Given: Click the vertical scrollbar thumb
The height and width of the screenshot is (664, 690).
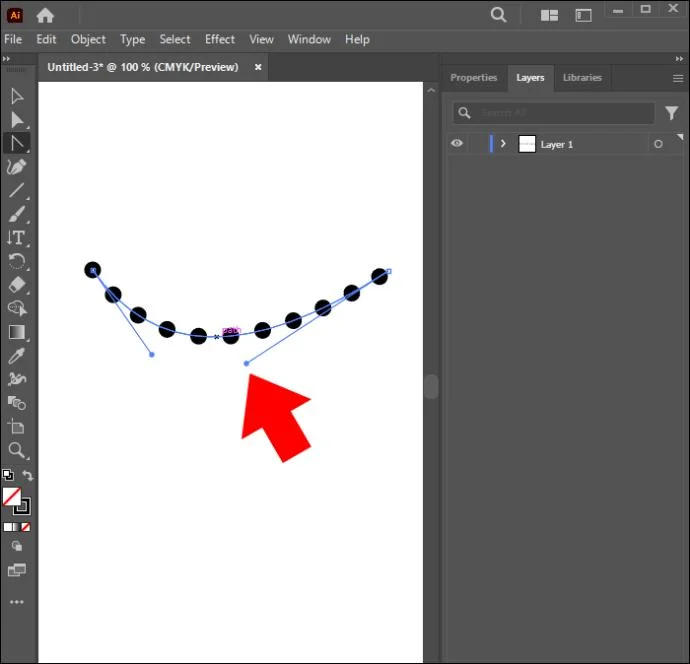Looking at the screenshot, I should [x=431, y=387].
